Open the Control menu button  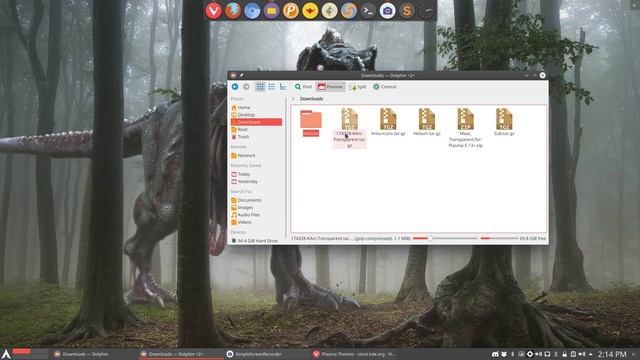click(x=384, y=87)
